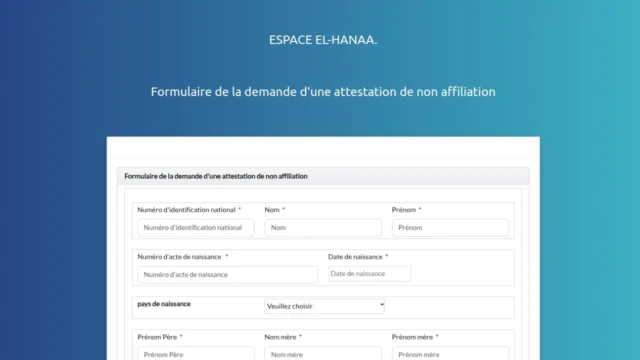Select the Nom mère input field
Screen dimensions: 640x360
(x=323, y=353)
